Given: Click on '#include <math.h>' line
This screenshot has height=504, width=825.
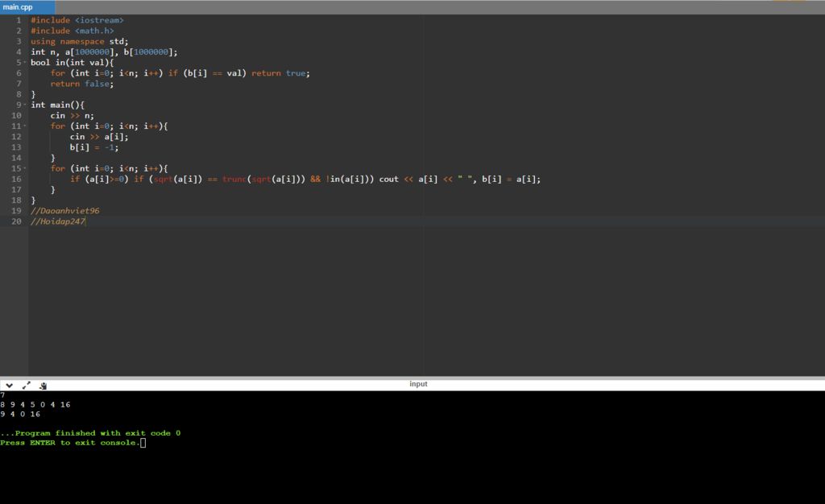Looking at the screenshot, I should (72, 31).
